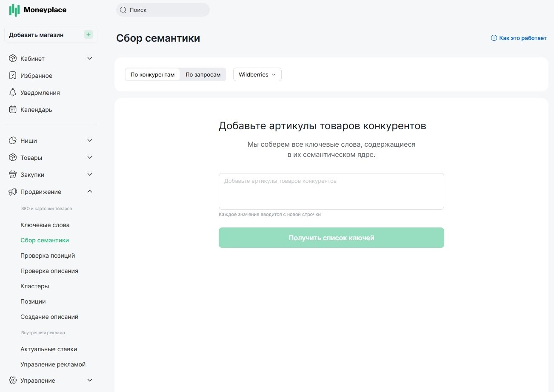
Task: Click the info icon beside Как это работает
Action: click(x=494, y=38)
